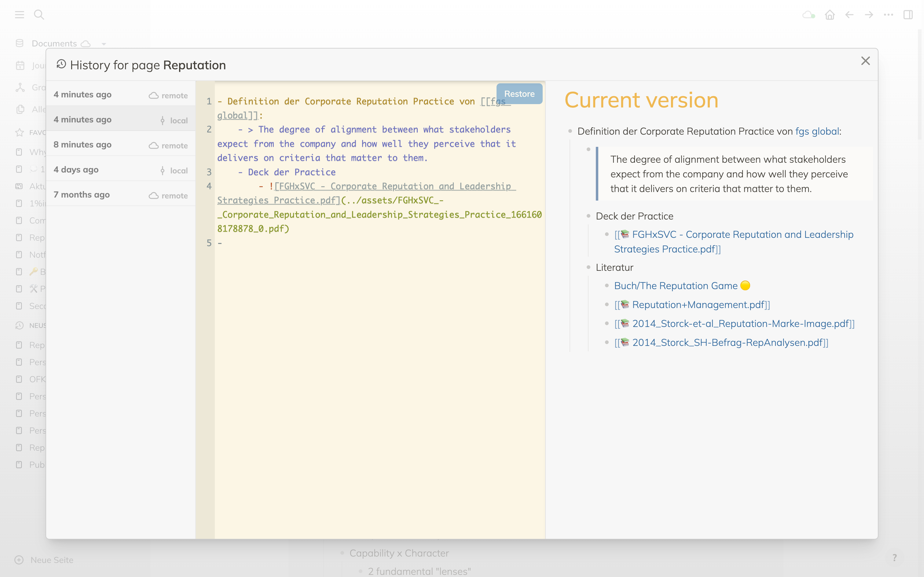
Task: Open the three-dot options menu
Action: [889, 15]
